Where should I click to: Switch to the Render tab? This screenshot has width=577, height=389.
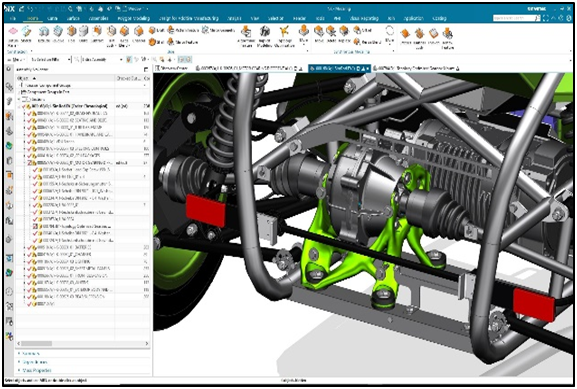tap(299, 18)
